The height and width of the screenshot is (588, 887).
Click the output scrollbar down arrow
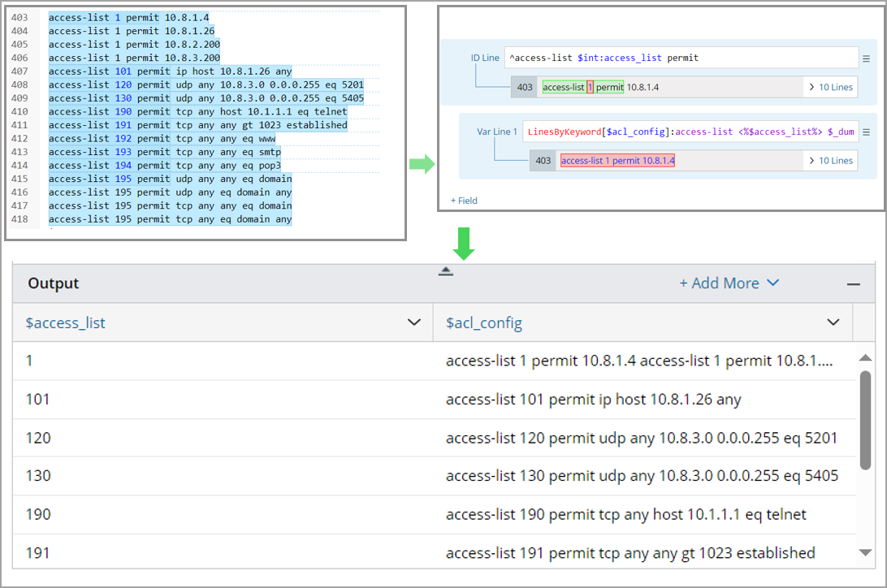coord(865,552)
